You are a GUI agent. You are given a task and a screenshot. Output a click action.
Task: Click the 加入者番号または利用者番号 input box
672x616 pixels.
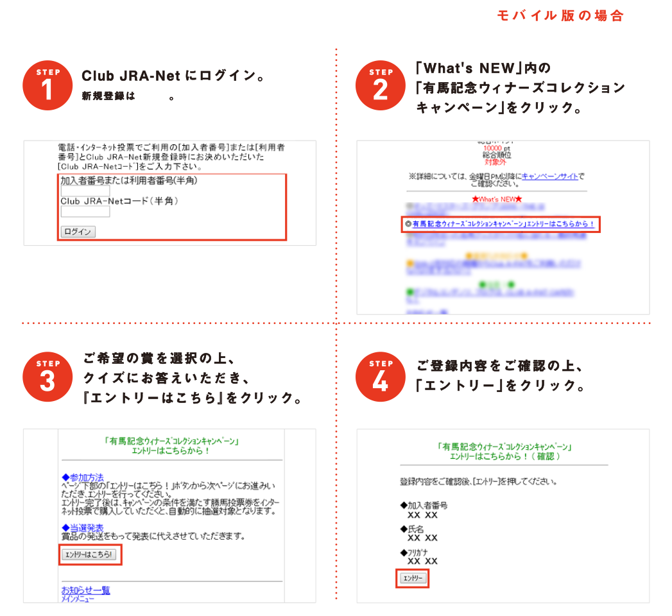(x=85, y=191)
